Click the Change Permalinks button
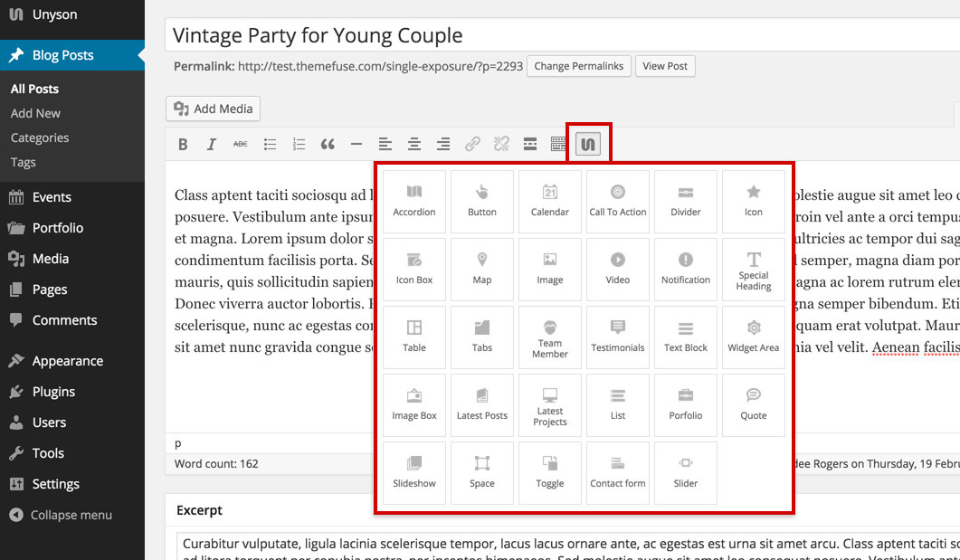This screenshot has height=560, width=960. [x=578, y=66]
